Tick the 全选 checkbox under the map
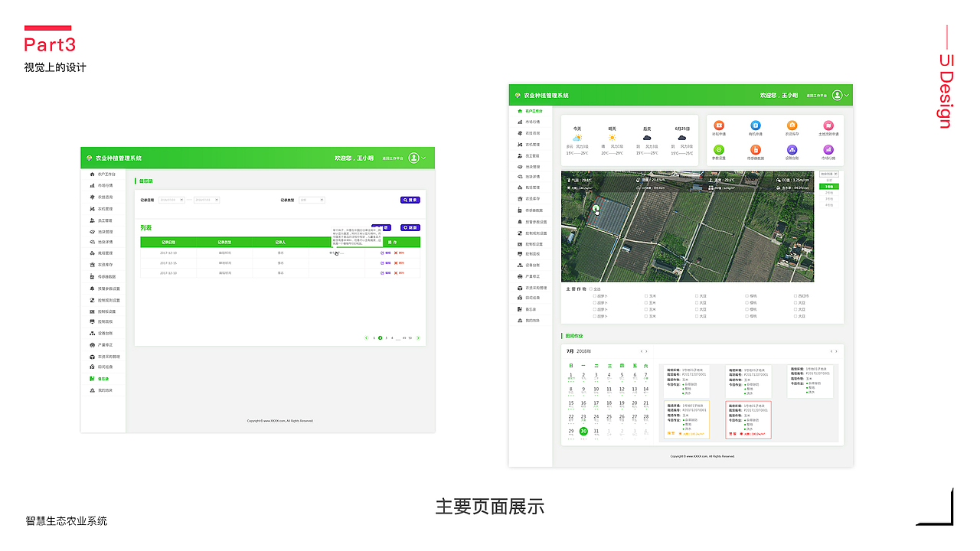980x551 pixels. pos(590,289)
